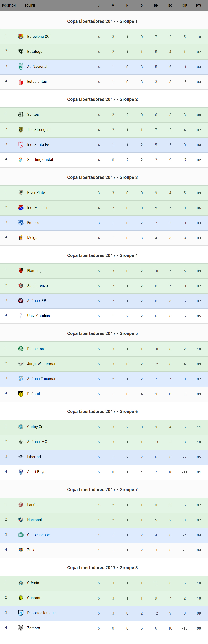Open the River Plate team link
The height and width of the screenshot is (644, 208).
pos(36,192)
